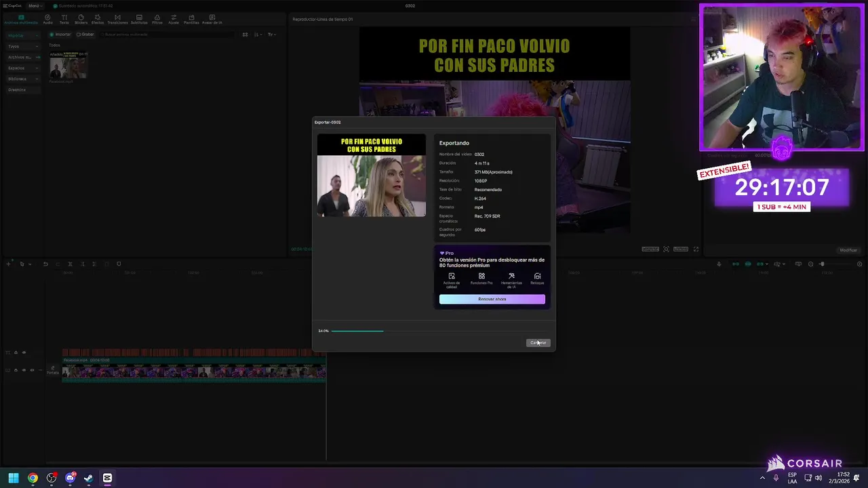
Task: Click the Rec. 709 SDR value
Action: 487,216
